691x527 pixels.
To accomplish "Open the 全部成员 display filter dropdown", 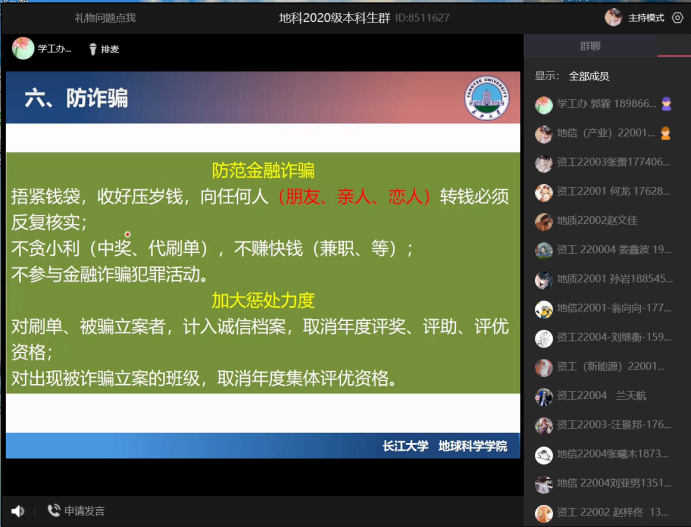I will tap(589, 76).
